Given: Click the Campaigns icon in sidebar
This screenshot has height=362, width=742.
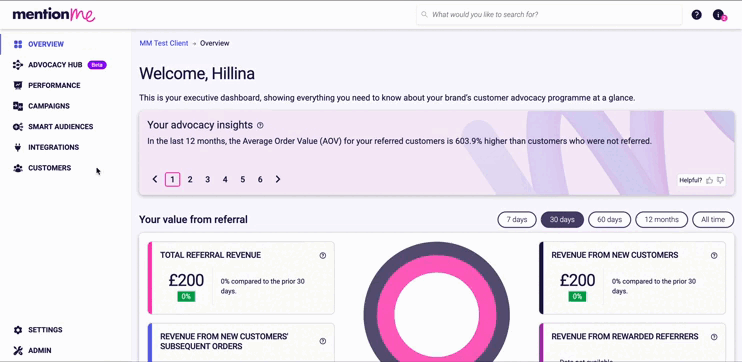Looking at the screenshot, I should tap(18, 106).
